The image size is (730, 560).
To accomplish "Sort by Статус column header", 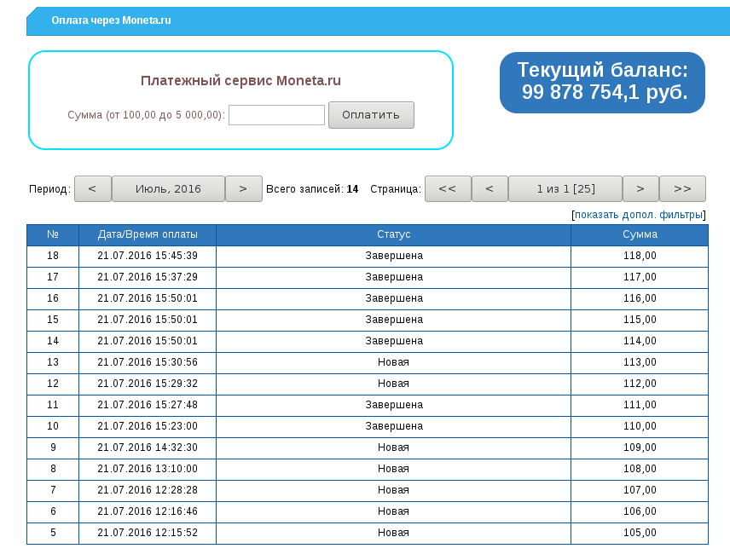I will click(x=393, y=234).
